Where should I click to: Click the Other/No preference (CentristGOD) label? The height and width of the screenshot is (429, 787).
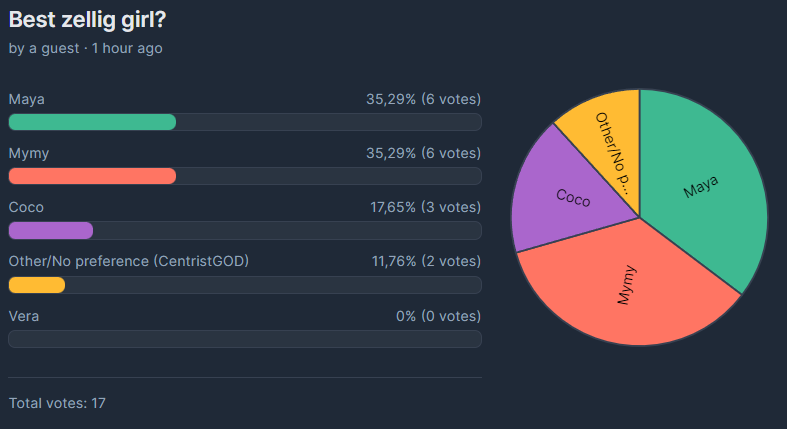pos(128,261)
